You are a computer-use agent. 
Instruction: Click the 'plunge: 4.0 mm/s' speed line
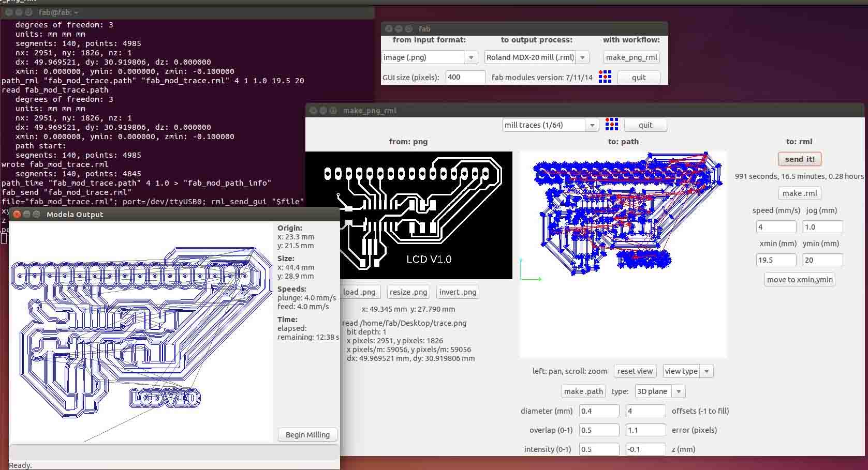tap(307, 298)
